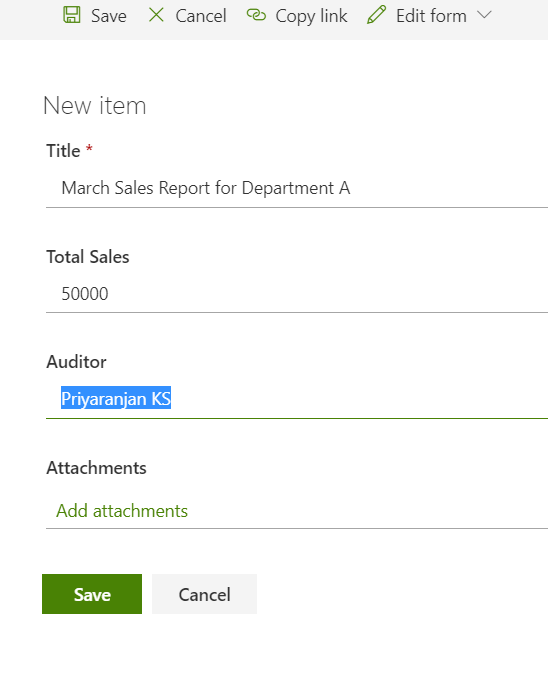Choose the Cancel text in the top toolbar
Screen dimensions: 548x679
pos(201,16)
